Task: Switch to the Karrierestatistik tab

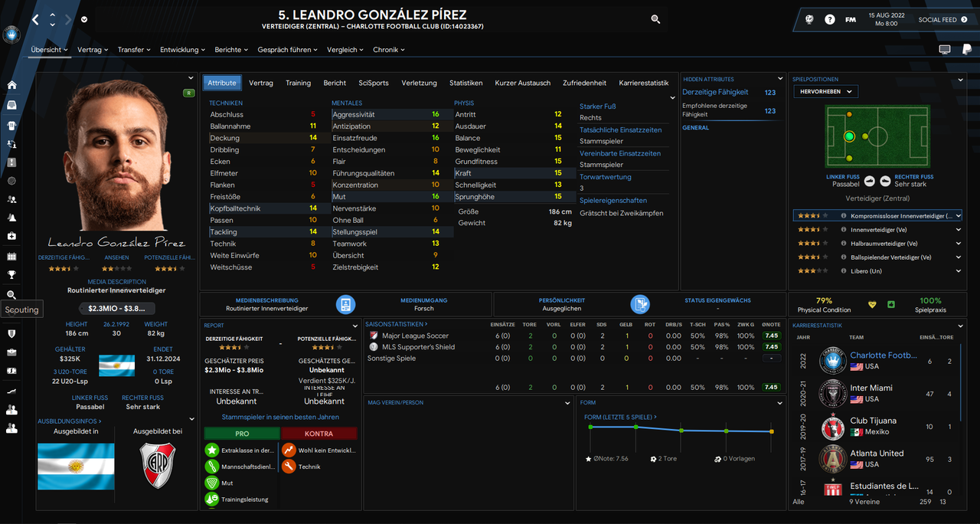Action: click(x=644, y=83)
